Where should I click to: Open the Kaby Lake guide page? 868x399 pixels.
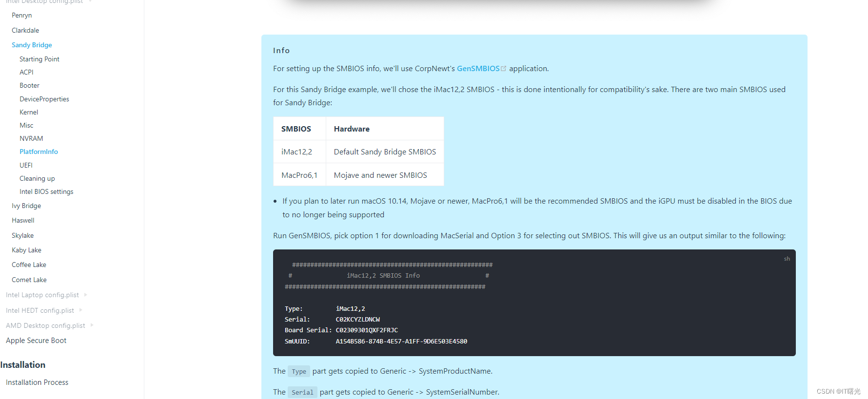tap(26, 250)
